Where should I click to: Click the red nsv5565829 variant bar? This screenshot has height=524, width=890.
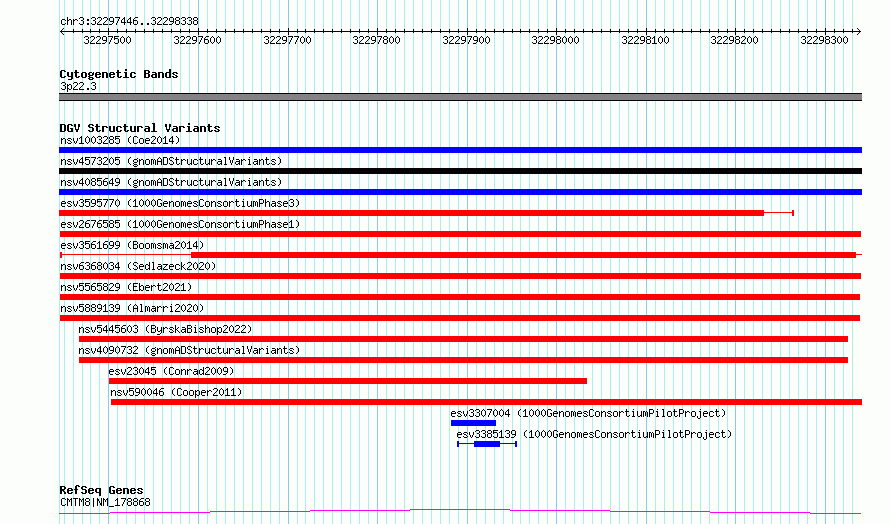click(x=460, y=297)
